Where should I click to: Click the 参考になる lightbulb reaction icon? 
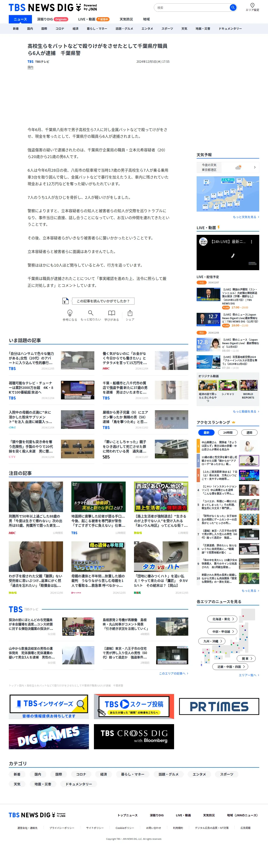tap(70, 313)
